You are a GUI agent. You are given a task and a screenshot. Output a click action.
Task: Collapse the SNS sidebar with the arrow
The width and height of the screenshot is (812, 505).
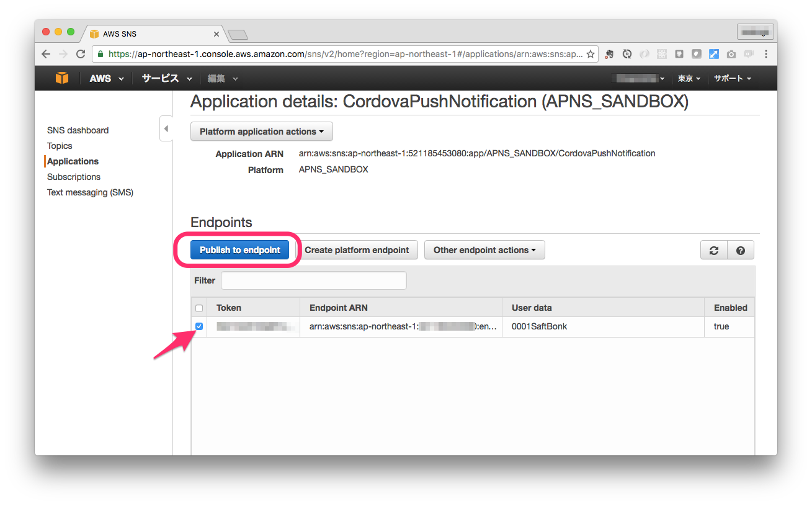point(166,128)
